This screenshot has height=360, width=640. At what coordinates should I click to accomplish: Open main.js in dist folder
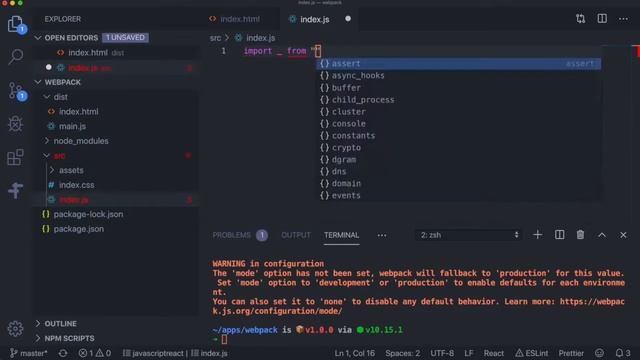(x=116, y=126)
